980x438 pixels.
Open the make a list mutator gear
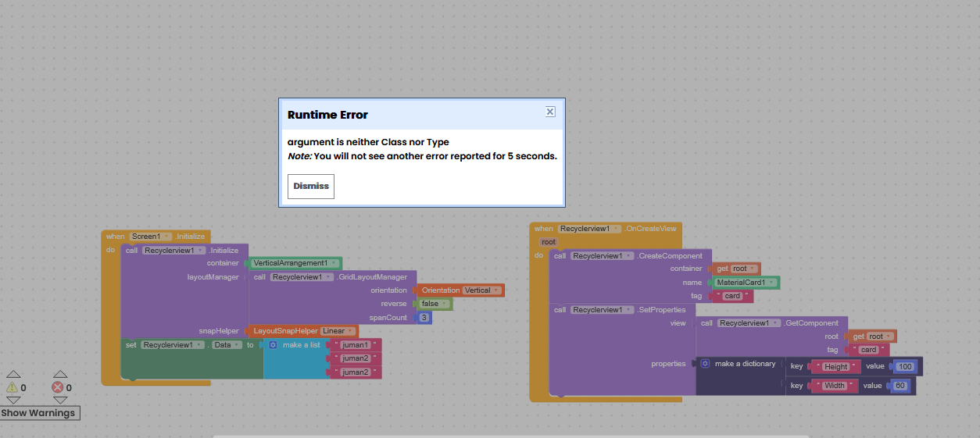[x=273, y=344]
